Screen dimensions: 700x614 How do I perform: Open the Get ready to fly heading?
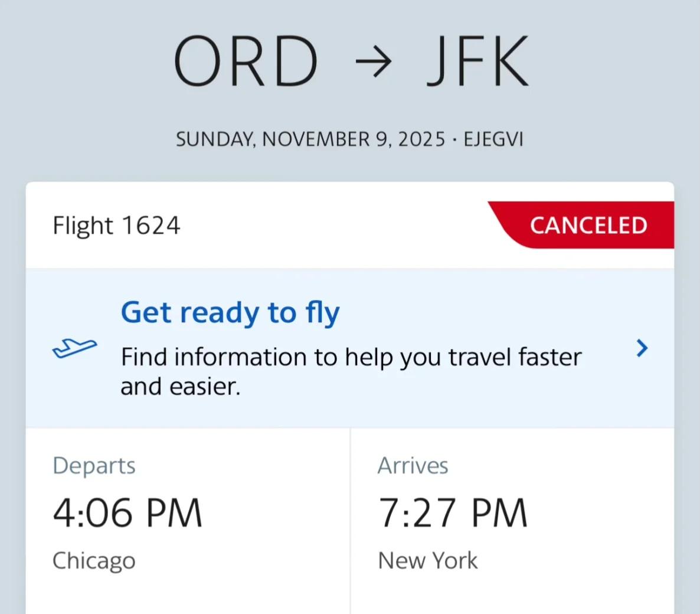coord(230,312)
